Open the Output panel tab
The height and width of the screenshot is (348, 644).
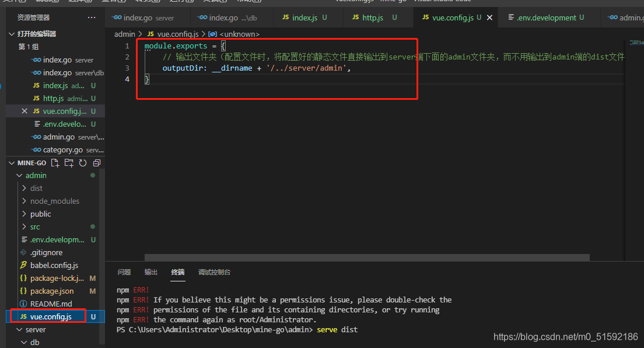point(150,272)
